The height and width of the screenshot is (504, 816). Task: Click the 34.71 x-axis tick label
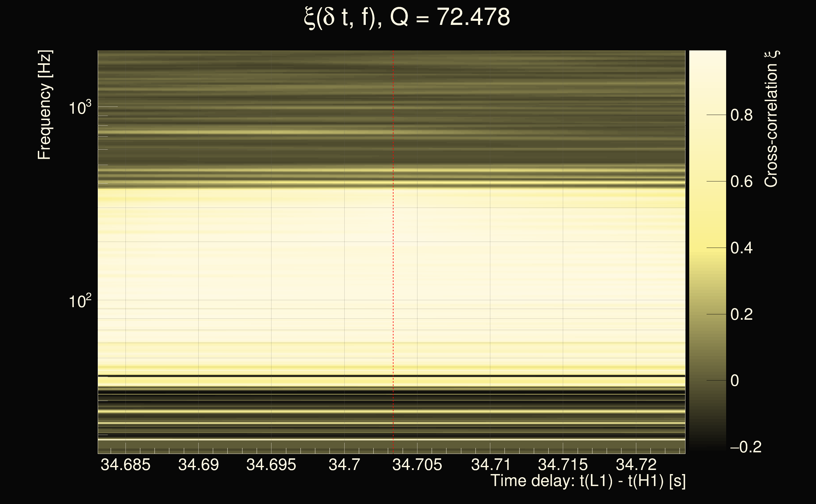click(490, 465)
